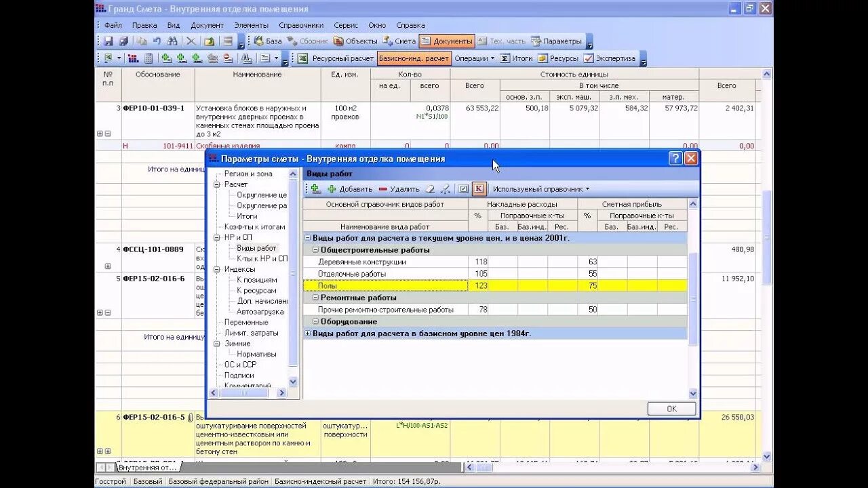Viewport: 868px width, 488px height.
Task: Click Добавить in Виды работ toolbar
Action: coord(350,189)
